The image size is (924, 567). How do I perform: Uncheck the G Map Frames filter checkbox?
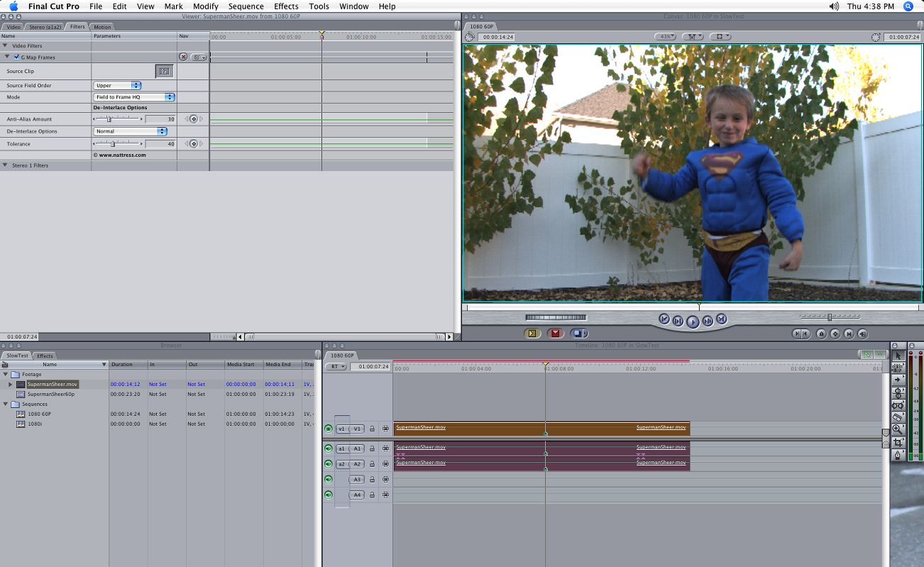(16, 57)
